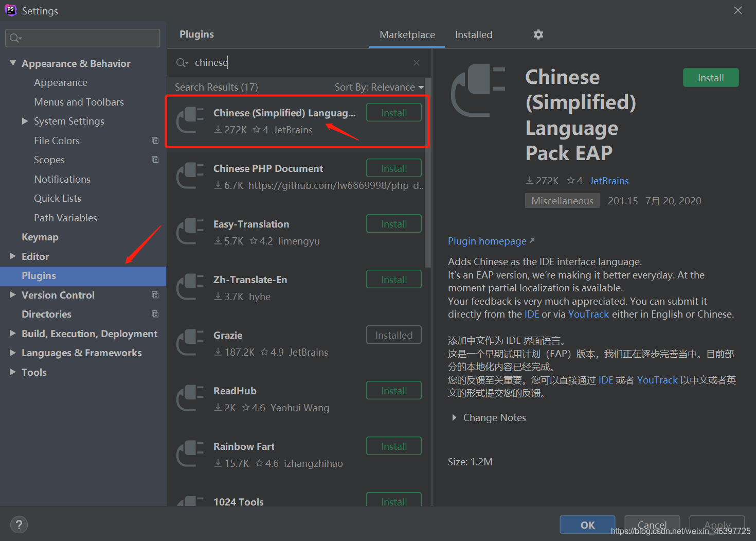Install Chinese (Simplified) Language Pack from list
Screen dimensions: 756x541
tap(394, 113)
